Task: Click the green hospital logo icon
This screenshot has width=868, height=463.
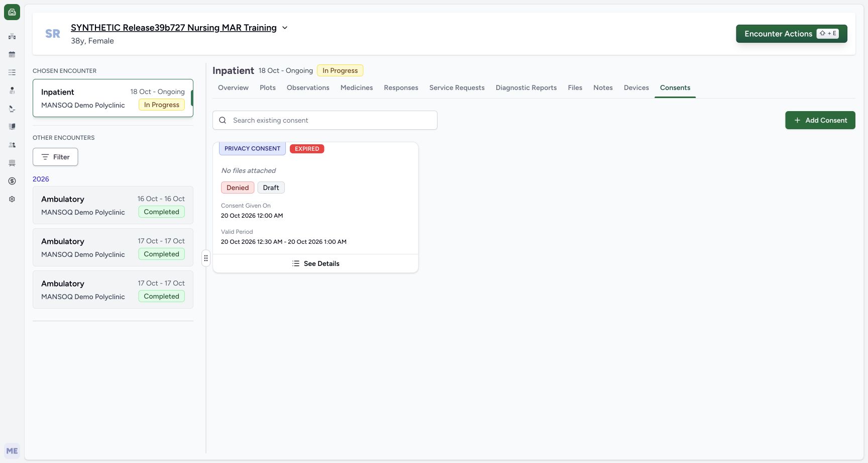Action: tap(12, 12)
